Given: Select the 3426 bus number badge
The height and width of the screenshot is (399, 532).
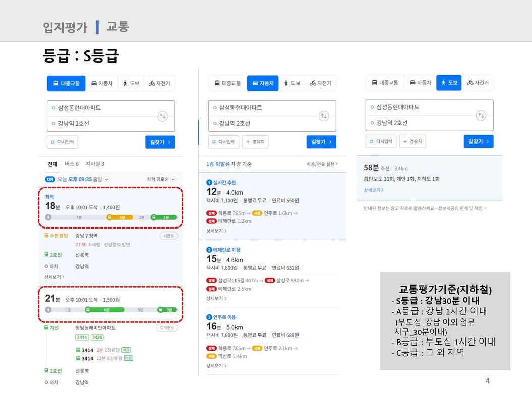Looking at the screenshot, I should click(x=97, y=337).
